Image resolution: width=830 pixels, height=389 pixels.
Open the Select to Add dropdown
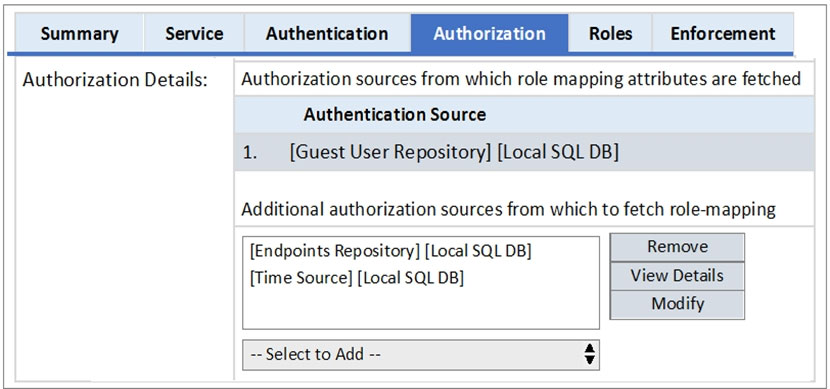point(421,355)
